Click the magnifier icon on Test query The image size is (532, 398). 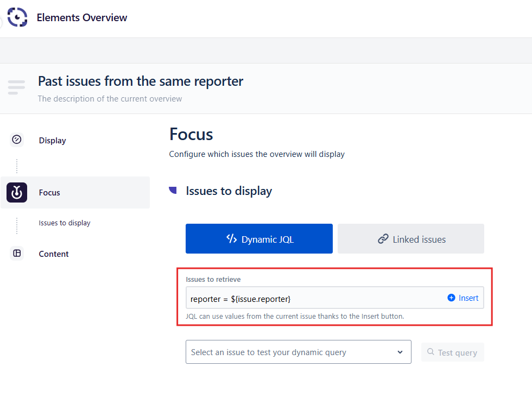pyautogui.click(x=430, y=352)
